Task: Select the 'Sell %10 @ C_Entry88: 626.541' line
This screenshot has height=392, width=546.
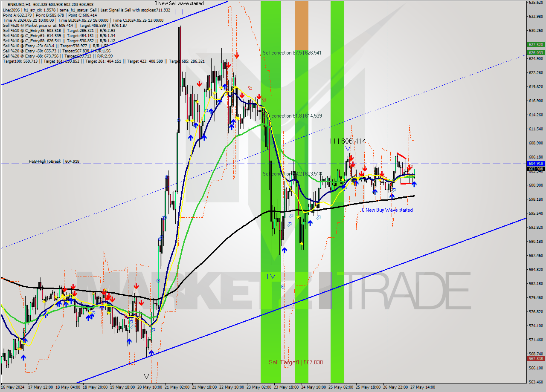Action: 59,40
